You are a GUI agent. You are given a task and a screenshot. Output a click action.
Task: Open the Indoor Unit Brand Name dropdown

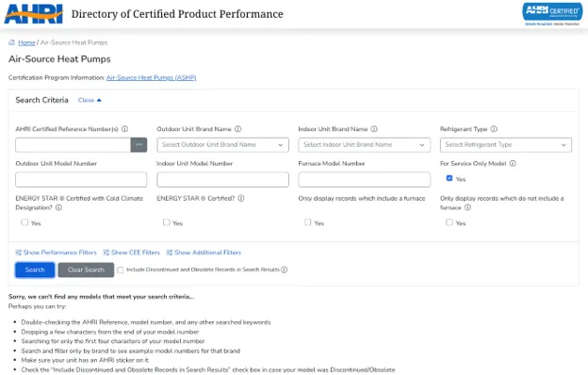pos(364,145)
